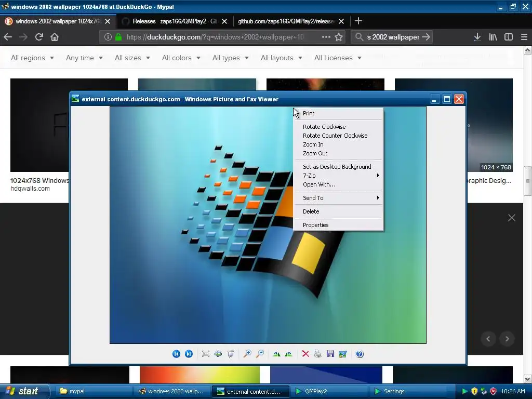
Task: Reload the current page
Action: [39, 37]
